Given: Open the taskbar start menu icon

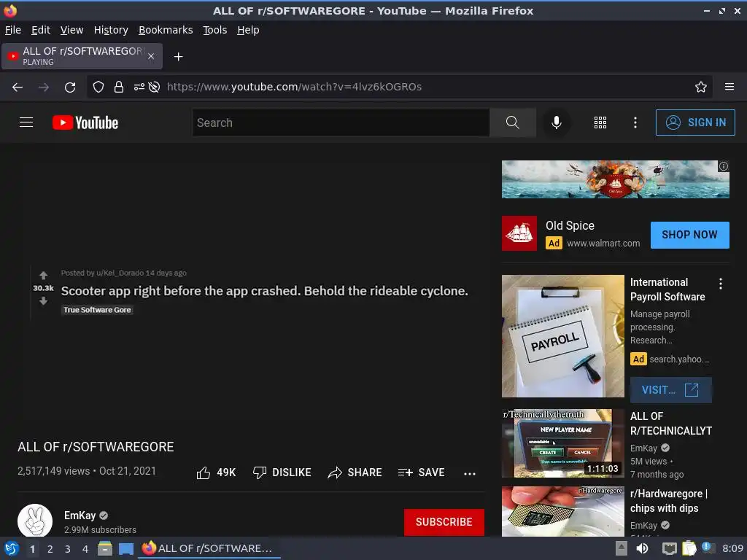Looking at the screenshot, I should point(11,548).
